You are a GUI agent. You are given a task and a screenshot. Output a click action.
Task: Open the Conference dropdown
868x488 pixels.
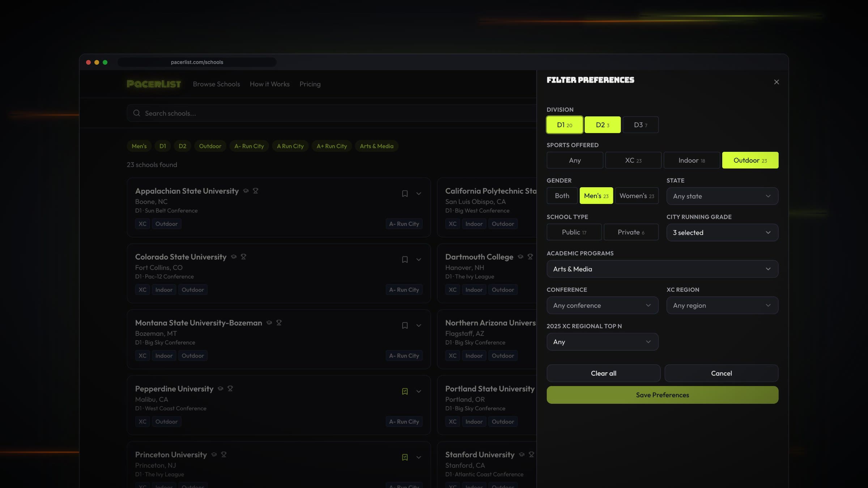(x=603, y=305)
